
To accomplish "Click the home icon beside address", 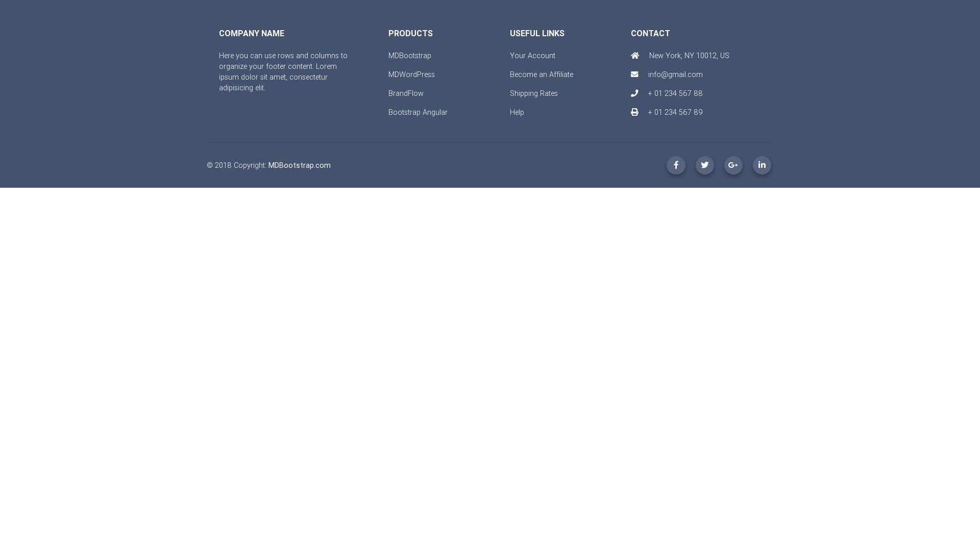I will point(635,56).
